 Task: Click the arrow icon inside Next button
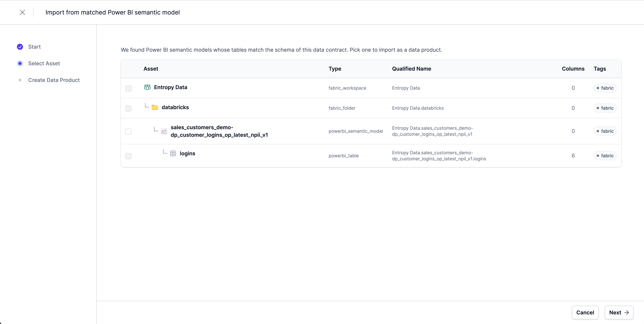click(x=626, y=313)
